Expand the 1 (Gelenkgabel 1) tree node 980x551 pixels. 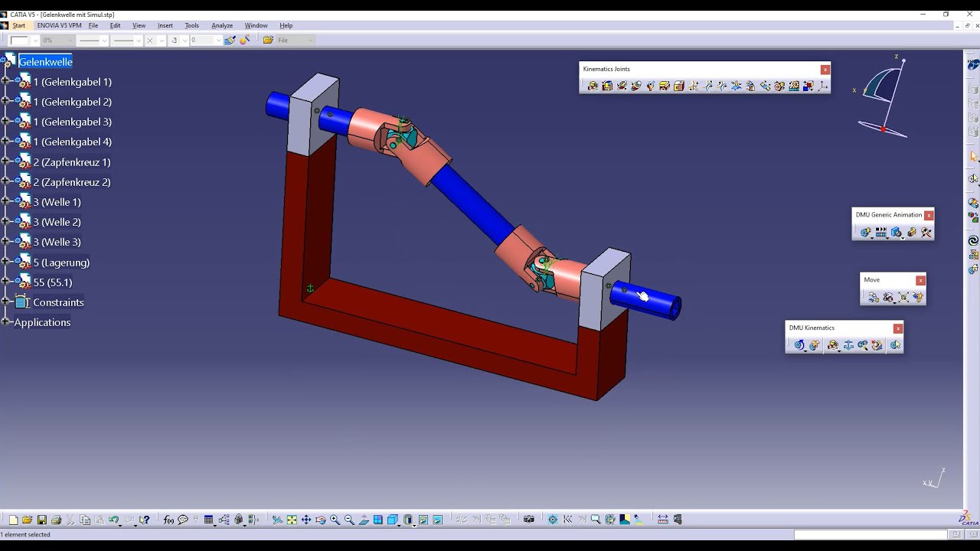pyautogui.click(x=5, y=81)
